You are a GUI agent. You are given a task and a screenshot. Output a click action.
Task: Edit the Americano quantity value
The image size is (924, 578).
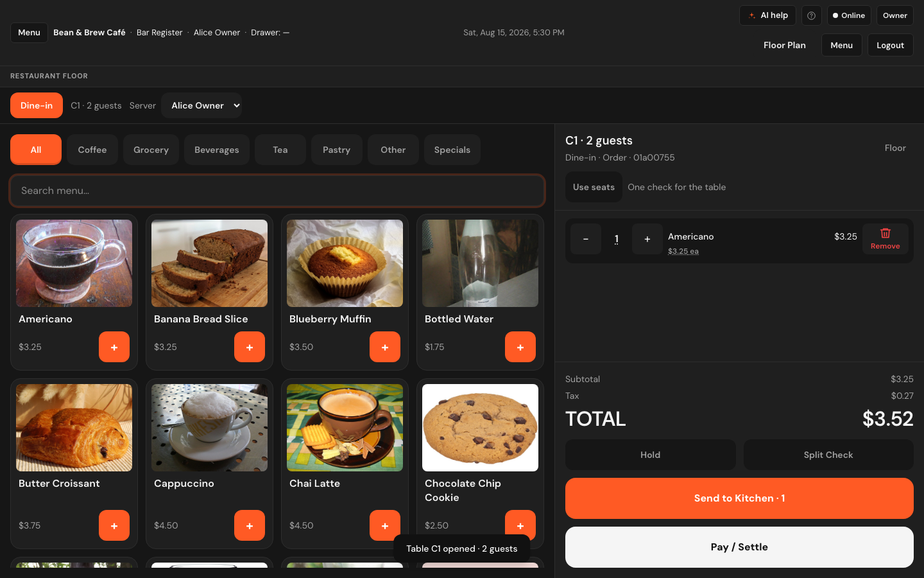[x=617, y=239]
